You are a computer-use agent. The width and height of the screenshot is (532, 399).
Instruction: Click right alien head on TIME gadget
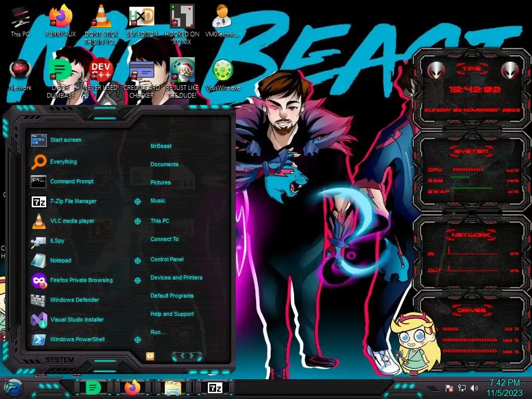[510, 71]
